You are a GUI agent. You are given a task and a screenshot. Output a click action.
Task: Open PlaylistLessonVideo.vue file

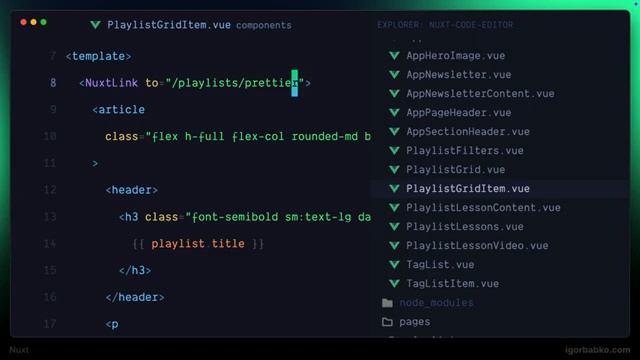coord(477,245)
